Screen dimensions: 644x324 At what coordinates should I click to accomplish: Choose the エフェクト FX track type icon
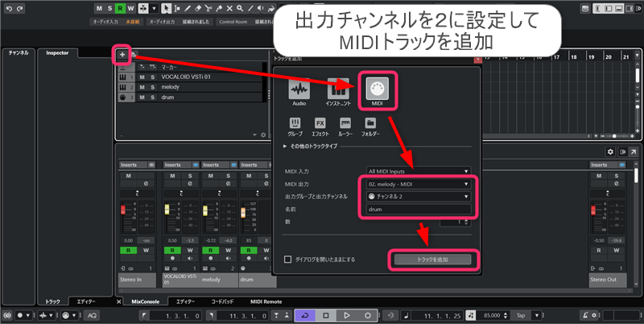click(320, 123)
